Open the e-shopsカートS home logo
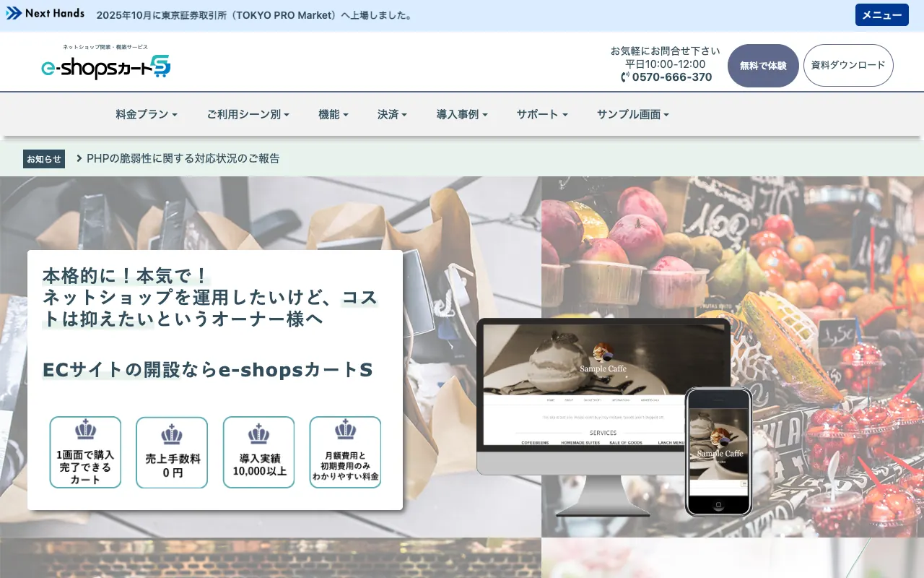This screenshot has width=924, height=578. (x=106, y=62)
